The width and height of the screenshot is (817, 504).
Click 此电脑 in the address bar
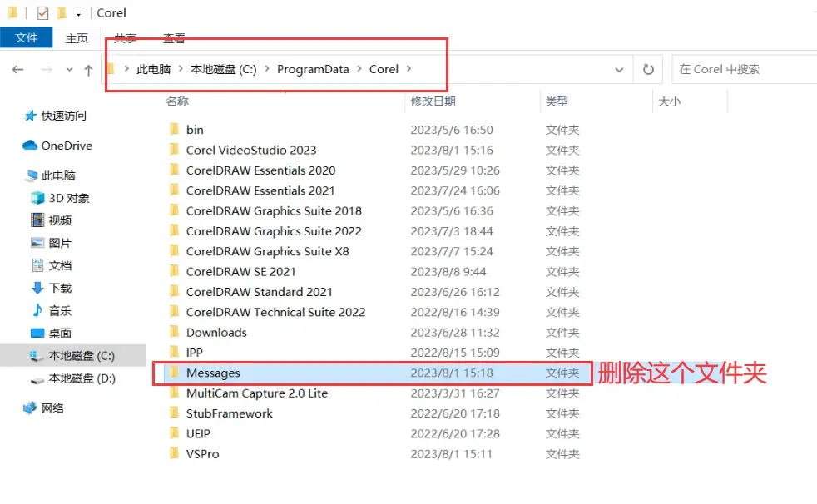(153, 69)
